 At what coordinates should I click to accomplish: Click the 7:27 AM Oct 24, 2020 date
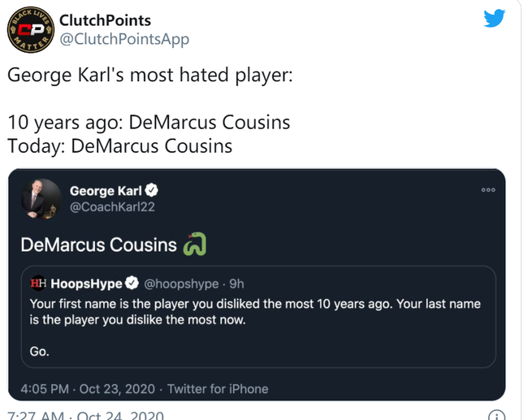tap(85, 415)
